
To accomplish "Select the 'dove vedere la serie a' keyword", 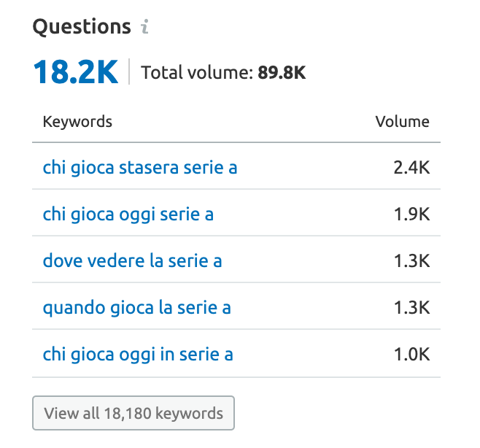I will (132, 261).
